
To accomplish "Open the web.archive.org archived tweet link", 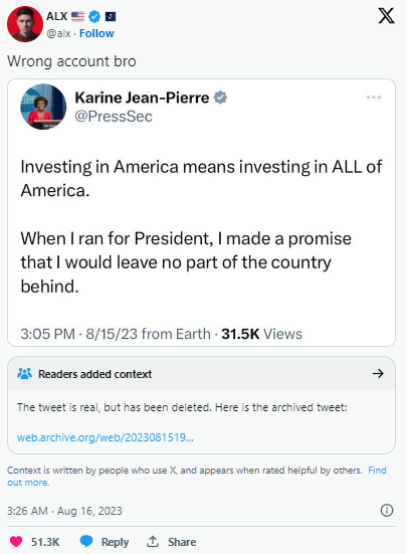I will tap(105, 437).
